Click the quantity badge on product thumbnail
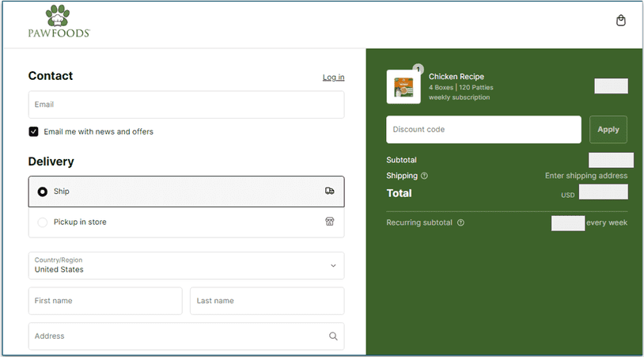 (x=418, y=69)
